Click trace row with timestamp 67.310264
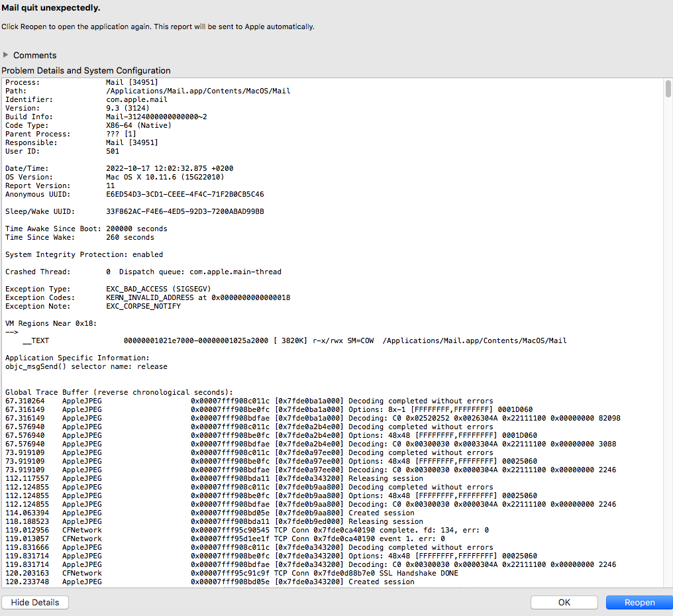The width and height of the screenshot is (673, 616). [249, 401]
